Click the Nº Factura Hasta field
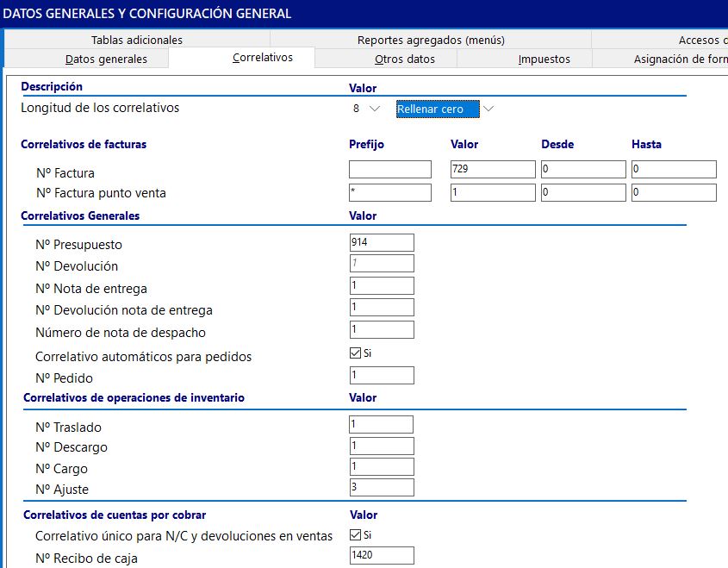 coord(674,169)
